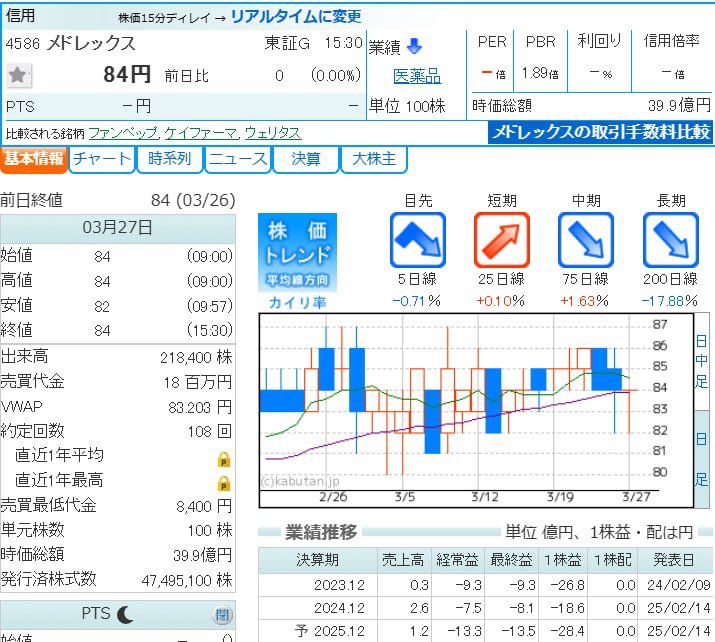Open compared stock ウェリタス
The image size is (715, 642).
click(273, 133)
